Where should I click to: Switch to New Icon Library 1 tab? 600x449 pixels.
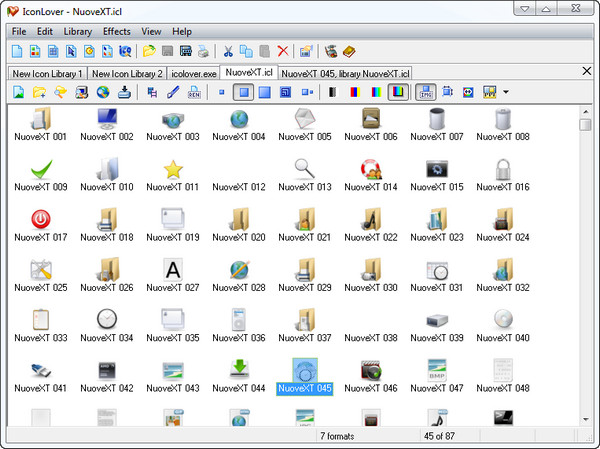pos(47,73)
